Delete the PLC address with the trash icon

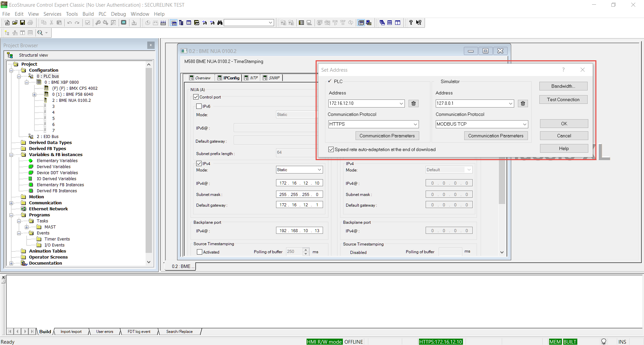pyautogui.click(x=414, y=103)
